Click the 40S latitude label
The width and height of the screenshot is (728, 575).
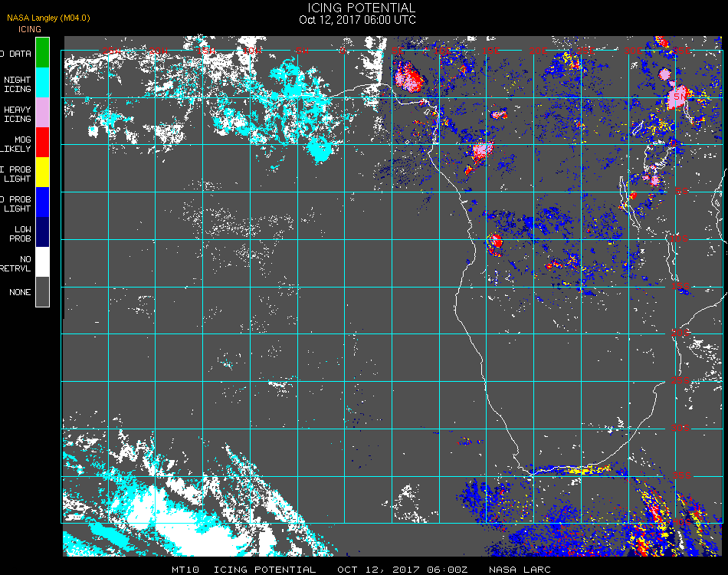[x=681, y=523]
